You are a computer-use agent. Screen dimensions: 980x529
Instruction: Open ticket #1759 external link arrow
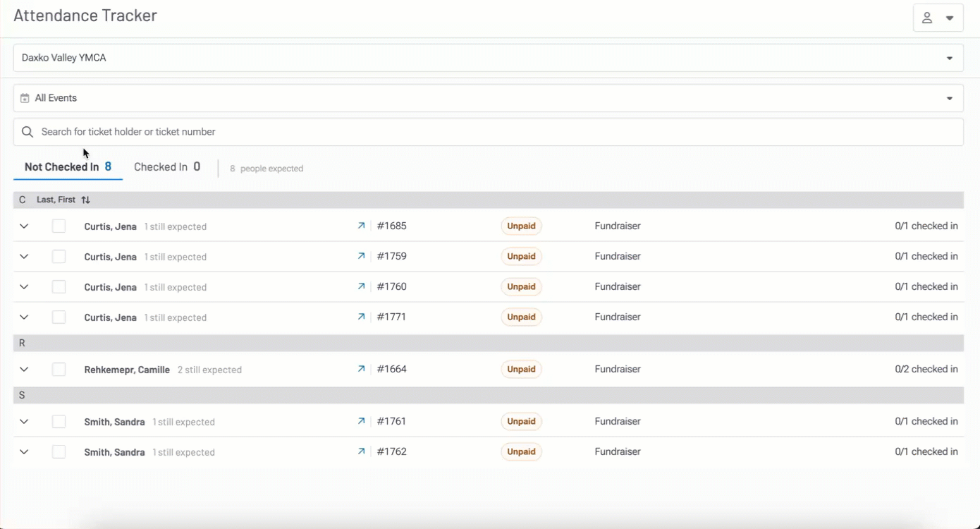pyautogui.click(x=361, y=257)
